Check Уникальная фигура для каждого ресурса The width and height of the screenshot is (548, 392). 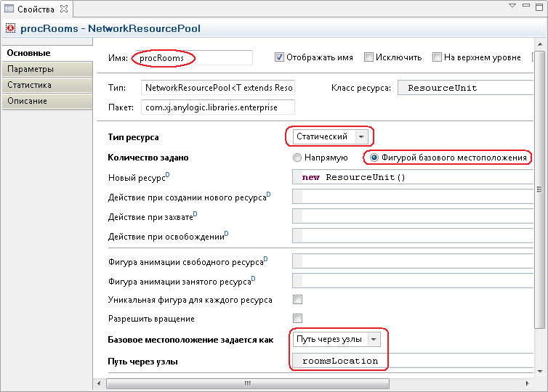(298, 300)
